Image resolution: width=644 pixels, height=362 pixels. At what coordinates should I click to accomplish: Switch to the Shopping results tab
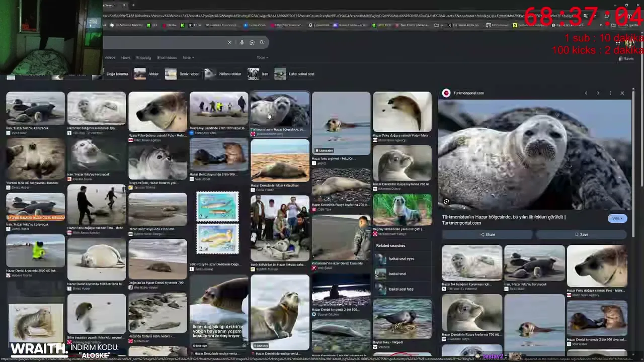[x=143, y=57]
